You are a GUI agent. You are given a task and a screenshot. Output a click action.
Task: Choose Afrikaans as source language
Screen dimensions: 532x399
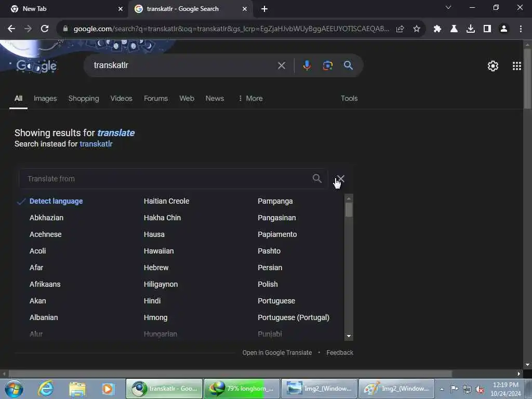click(45, 284)
